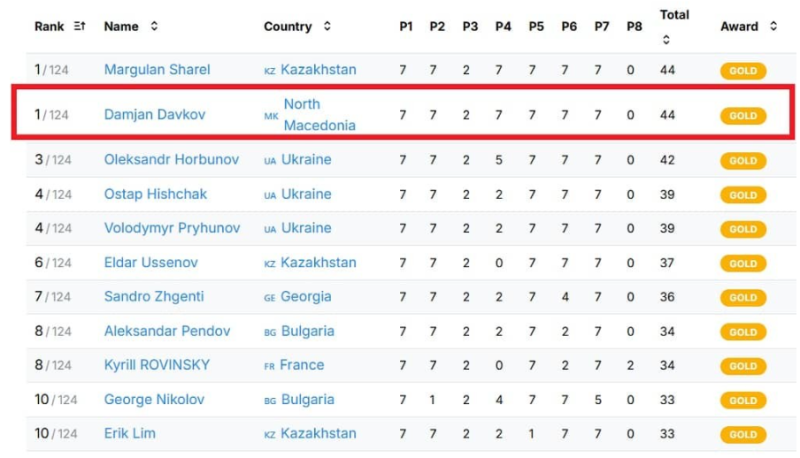This screenshot has height=458, width=800.
Task: Click the sort arrows under Total header
Action: coord(666,40)
